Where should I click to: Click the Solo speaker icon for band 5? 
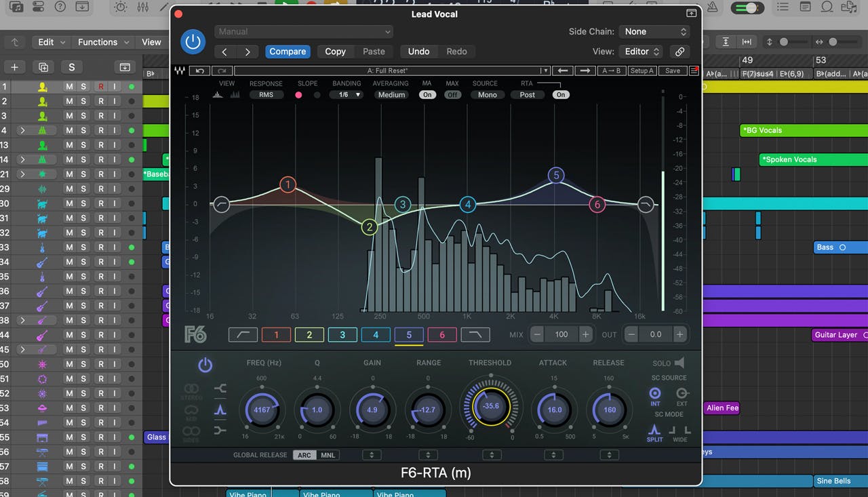coord(679,363)
